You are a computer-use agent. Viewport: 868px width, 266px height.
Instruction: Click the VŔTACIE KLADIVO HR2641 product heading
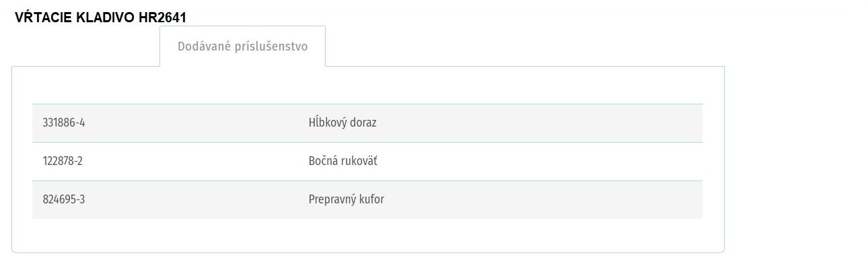click(x=100, y=18)
